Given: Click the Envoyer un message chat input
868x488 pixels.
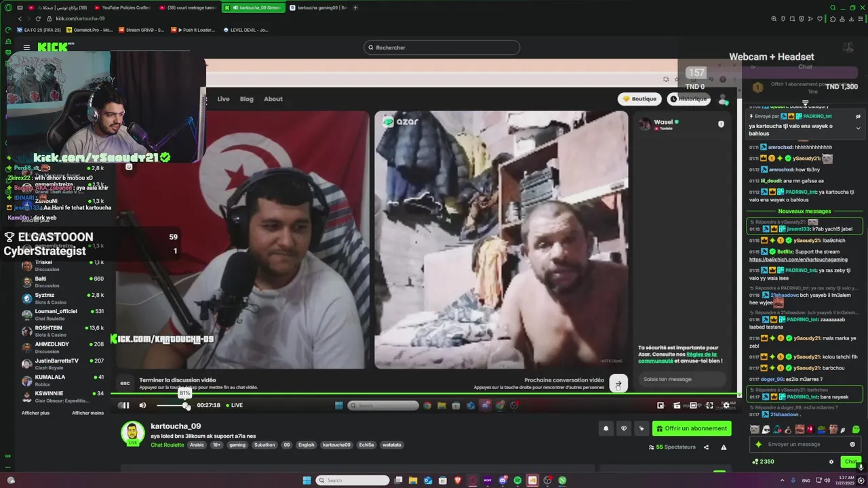Looking at the screenshot, I should [806, 445].
